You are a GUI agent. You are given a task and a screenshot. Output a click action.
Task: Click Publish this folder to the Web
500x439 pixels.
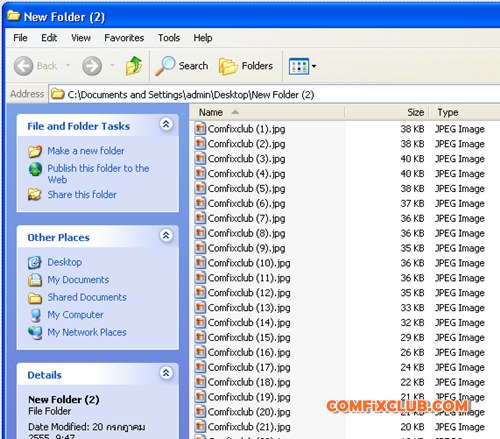pos(98,174)
